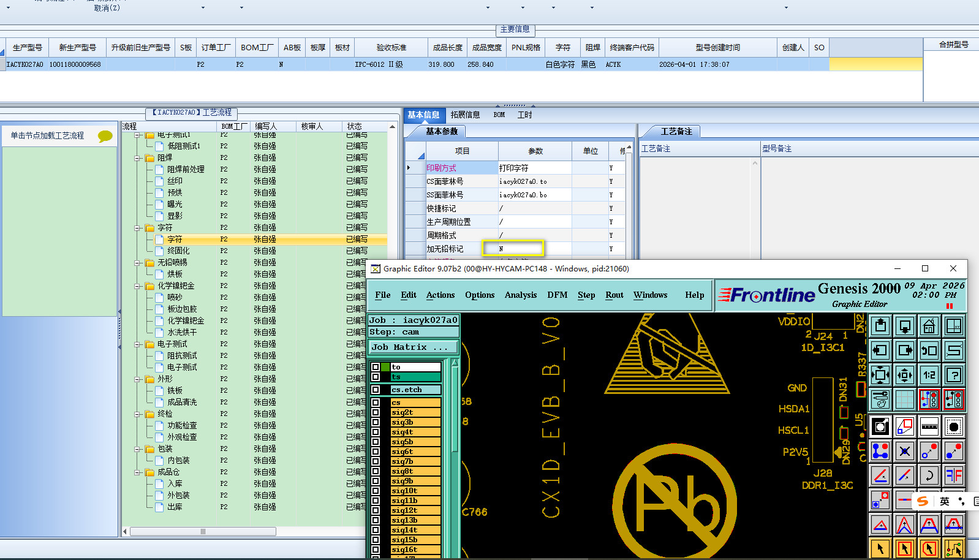Click the 取消(Z) button at top
979x560 pixels.
click(107, 8)
